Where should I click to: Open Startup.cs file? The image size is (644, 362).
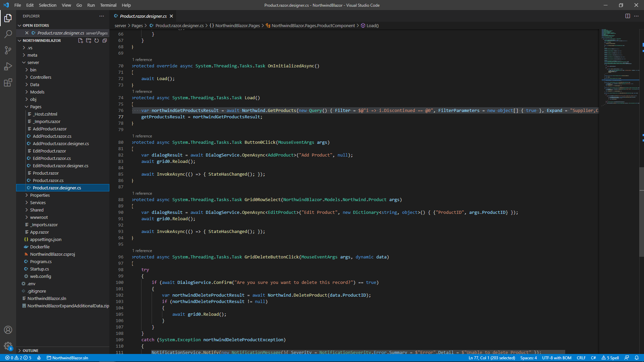[x=63, y=269]
